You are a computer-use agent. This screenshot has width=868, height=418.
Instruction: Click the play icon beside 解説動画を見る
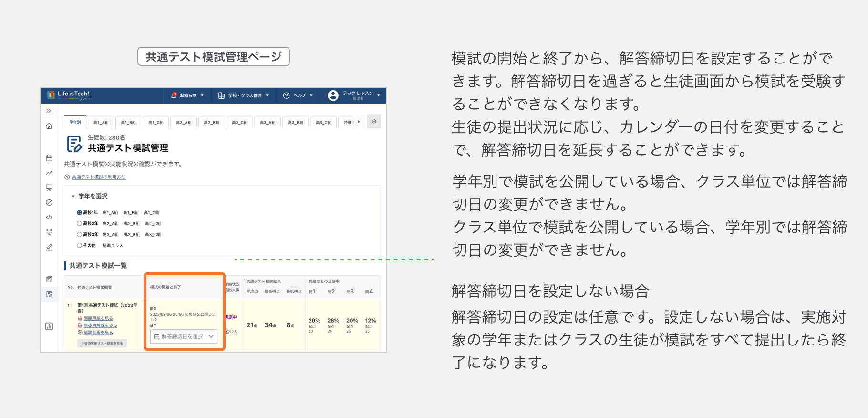(80, 333)
